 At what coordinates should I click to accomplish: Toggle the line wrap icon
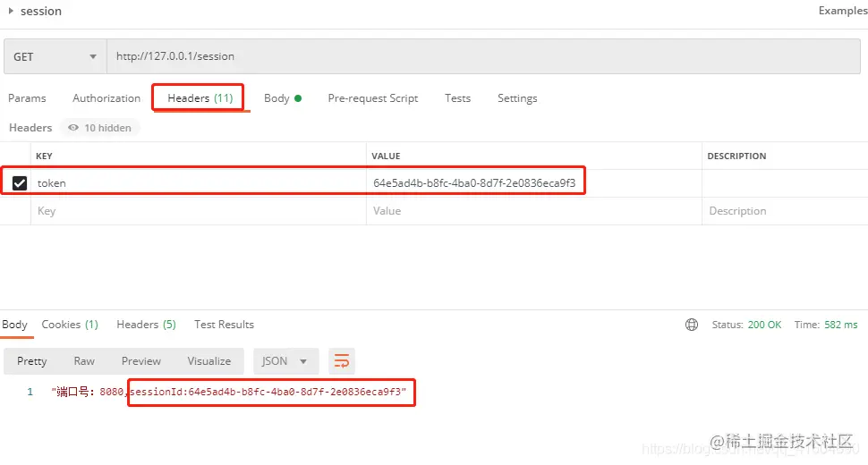click(342, 361)
